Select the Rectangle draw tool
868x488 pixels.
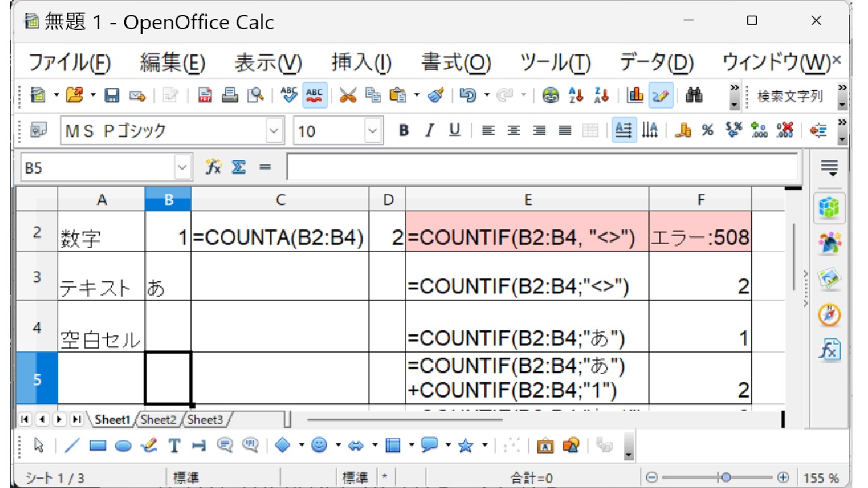pos(98,445)
